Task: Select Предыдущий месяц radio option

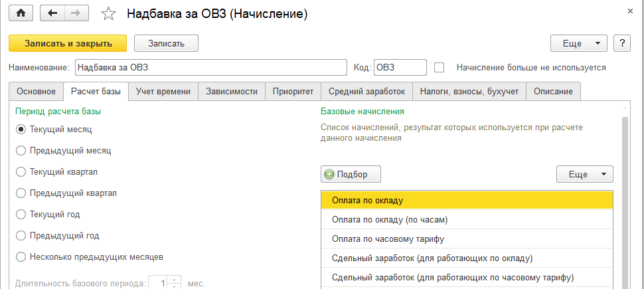Action: [21, 151]
